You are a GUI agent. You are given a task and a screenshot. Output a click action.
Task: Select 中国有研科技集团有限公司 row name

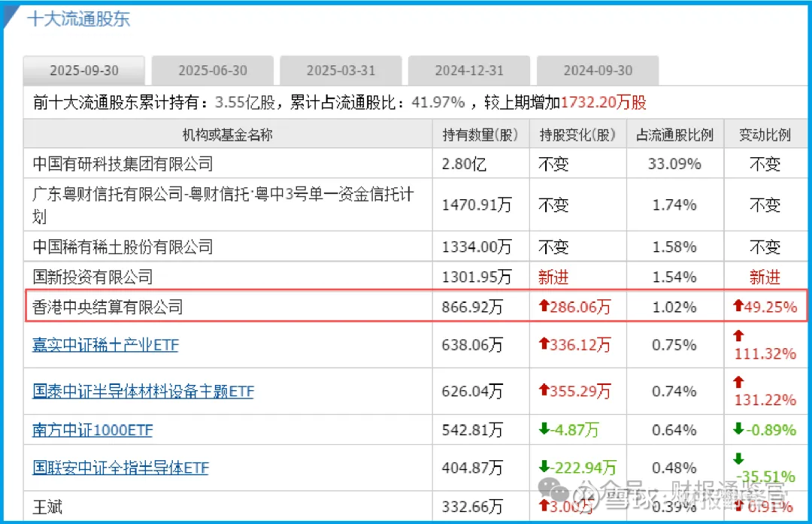coord(123,164)
